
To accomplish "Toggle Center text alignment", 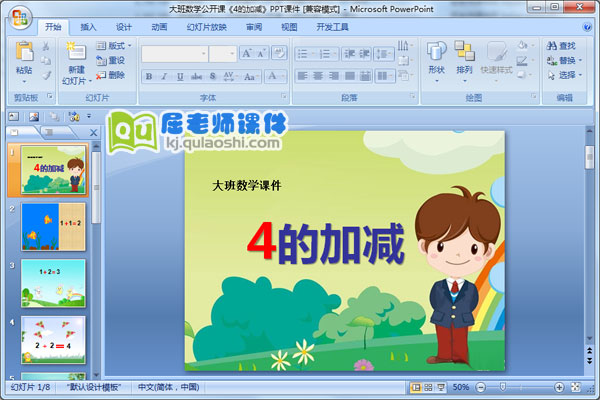I will (x=318, y=76).
